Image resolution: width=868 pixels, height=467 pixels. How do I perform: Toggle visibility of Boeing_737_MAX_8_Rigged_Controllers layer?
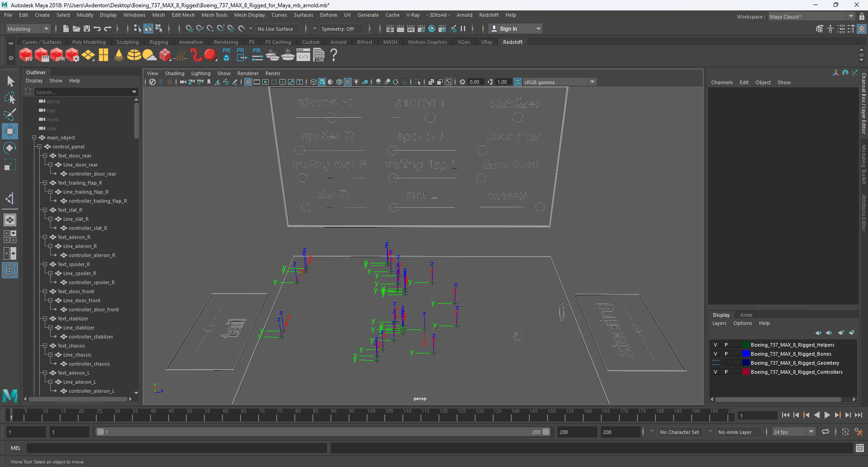(x=715, y=372)
